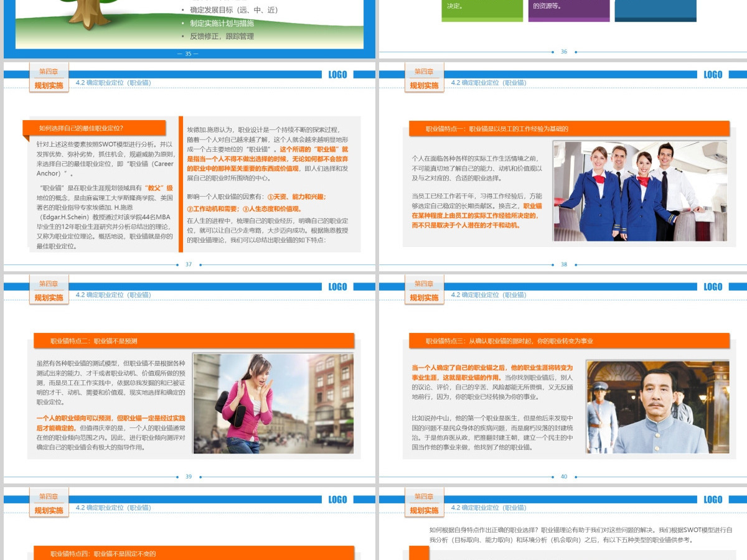Select the orange banner 如何选择自己的最佳职业定位?
This screenshot has width=747, height=560.
[x=94, y=128]
